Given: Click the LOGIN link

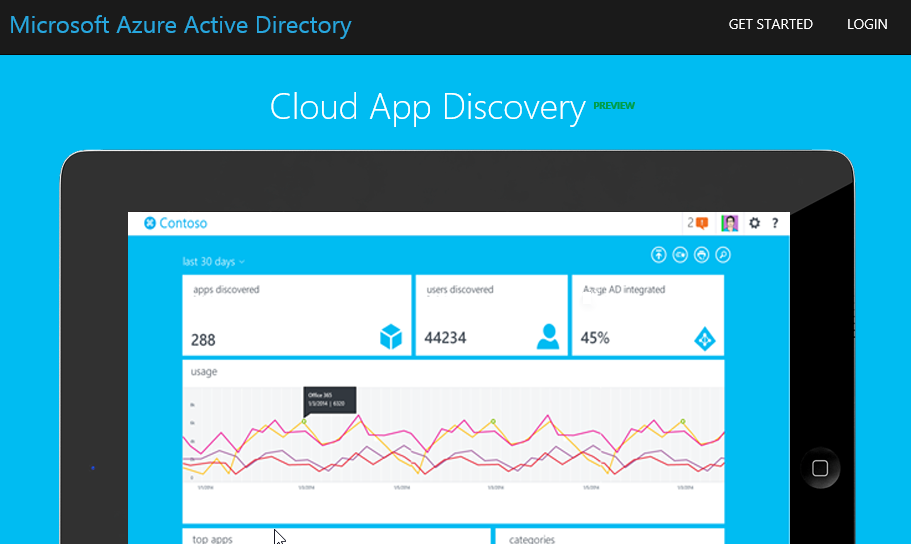Looking at the screenshot, I should tap(867, 24).
